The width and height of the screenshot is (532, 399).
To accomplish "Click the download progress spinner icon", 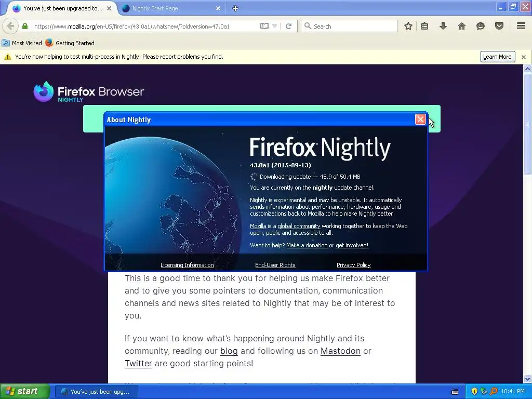I will (254, 177).
